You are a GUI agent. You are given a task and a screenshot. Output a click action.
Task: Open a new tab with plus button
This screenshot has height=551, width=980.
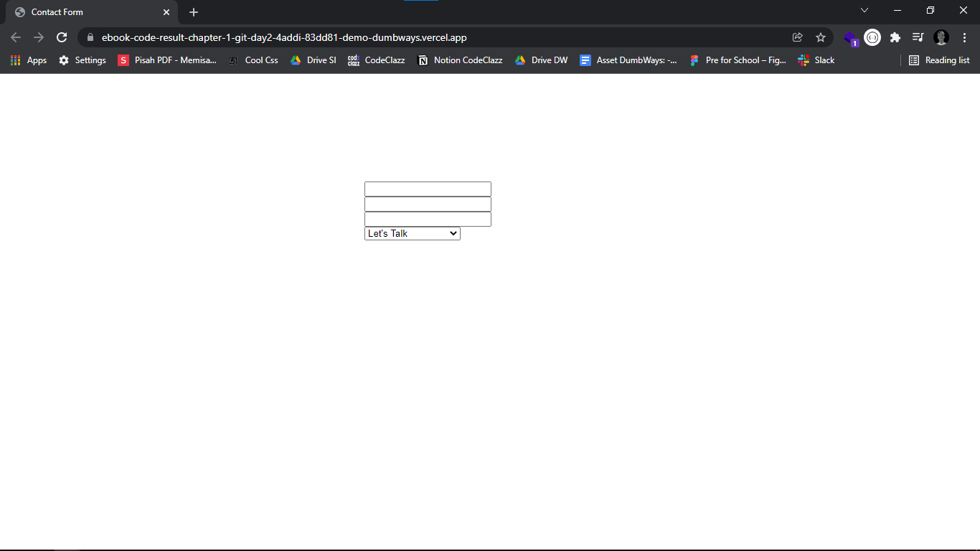(194, 12)
